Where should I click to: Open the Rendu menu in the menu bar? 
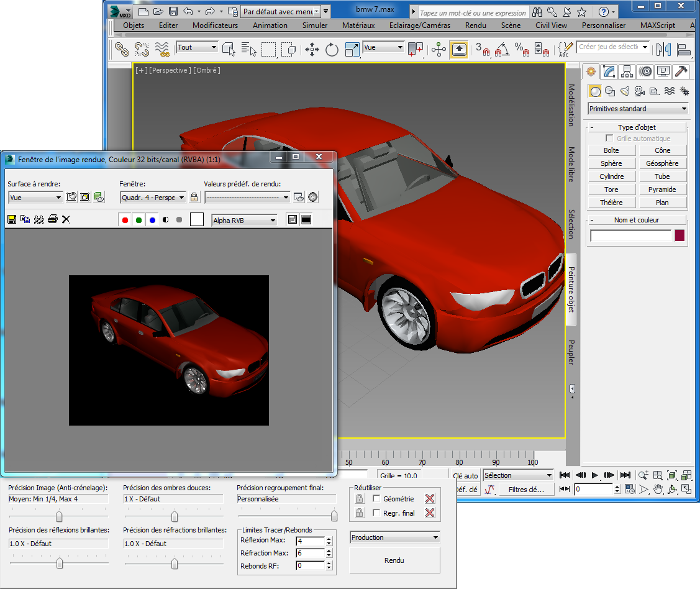click(475, 25)
